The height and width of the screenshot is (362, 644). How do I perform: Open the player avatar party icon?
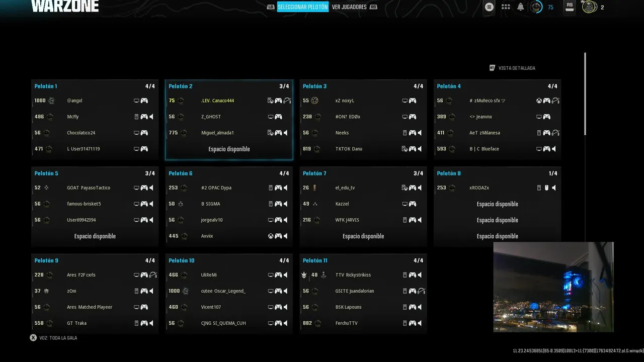point(589,7)
